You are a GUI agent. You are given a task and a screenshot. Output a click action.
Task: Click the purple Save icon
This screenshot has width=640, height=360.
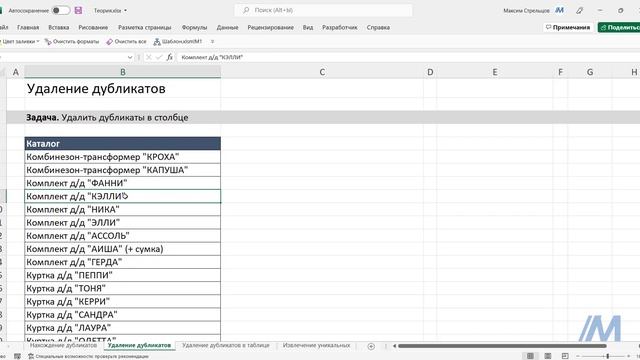pyautogui.click(x=78, y=10)
